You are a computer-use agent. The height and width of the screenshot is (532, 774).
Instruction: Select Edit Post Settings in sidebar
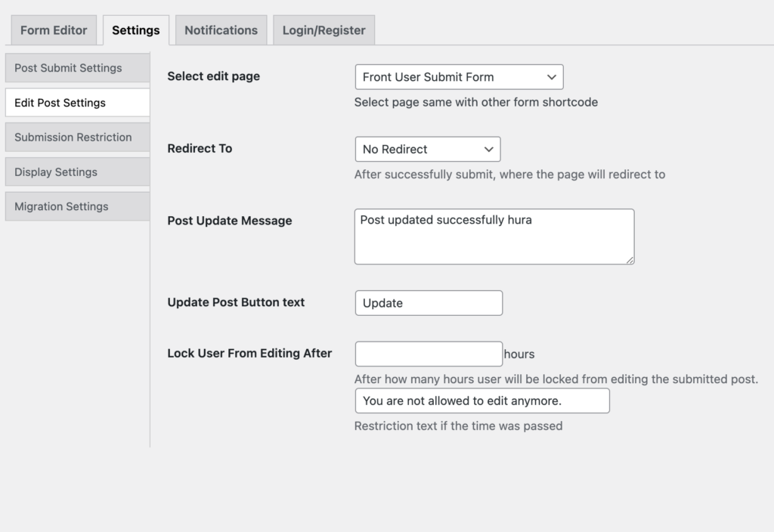pos(77,103)
